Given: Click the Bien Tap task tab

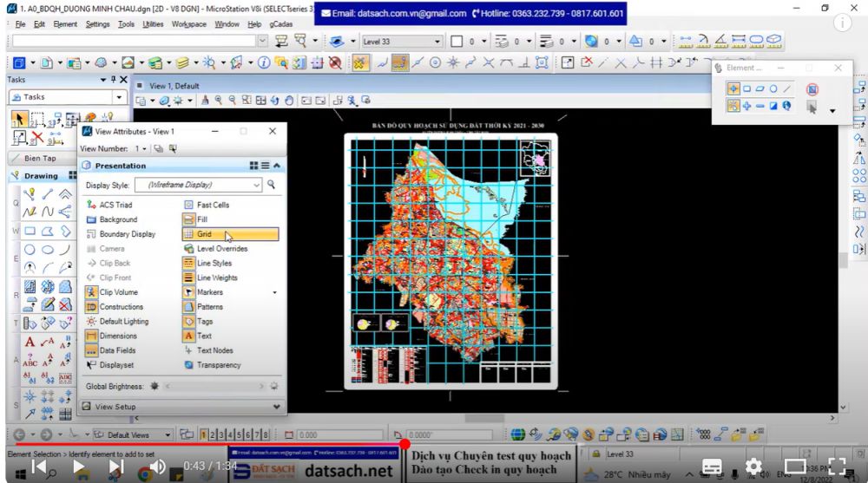Looking at the screenshot, I should (x=40, y=158).
